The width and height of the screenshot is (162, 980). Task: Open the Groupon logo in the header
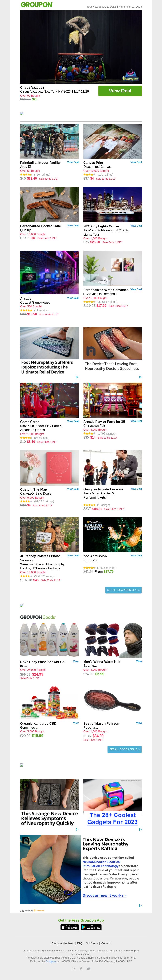click(36, 5)
